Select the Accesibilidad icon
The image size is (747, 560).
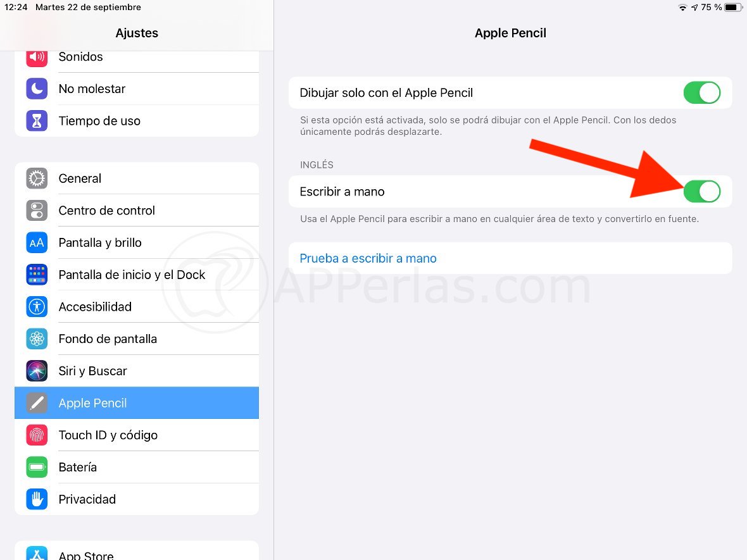37,307
